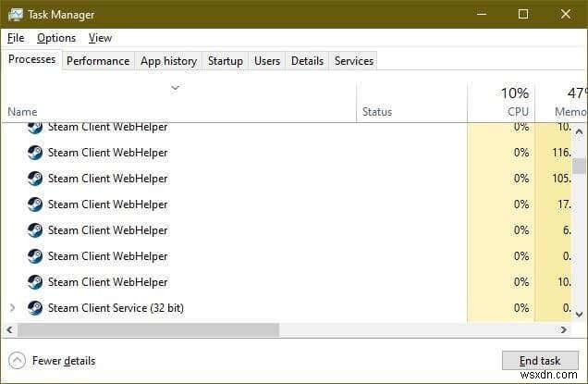
Task: Click the circled up-arrow icon beside Fewer details
Action: click(x=17, y=361)
